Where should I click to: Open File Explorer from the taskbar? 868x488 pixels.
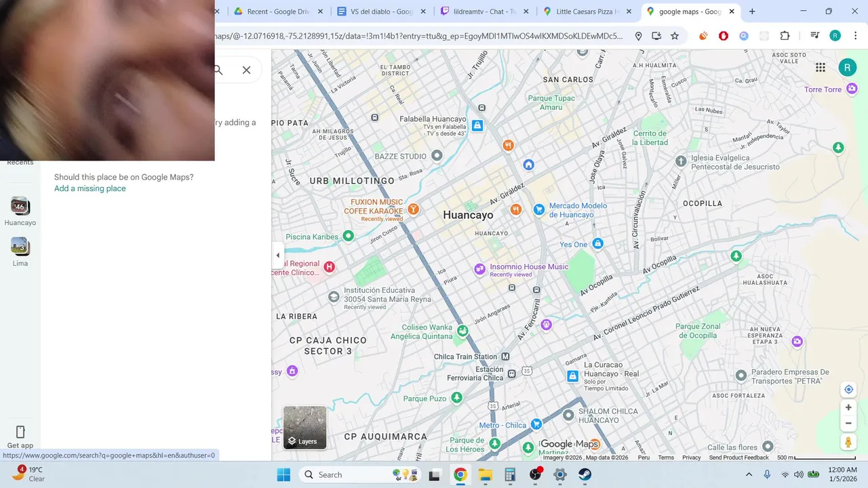click(x=485, y=474)
